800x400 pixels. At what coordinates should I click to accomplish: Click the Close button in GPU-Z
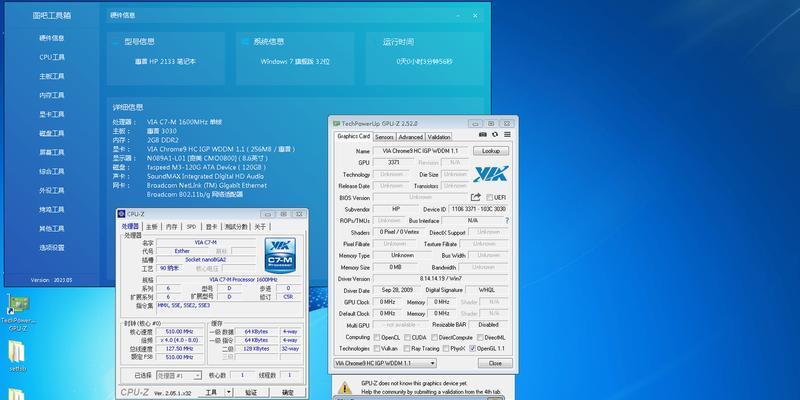[495, 363]
